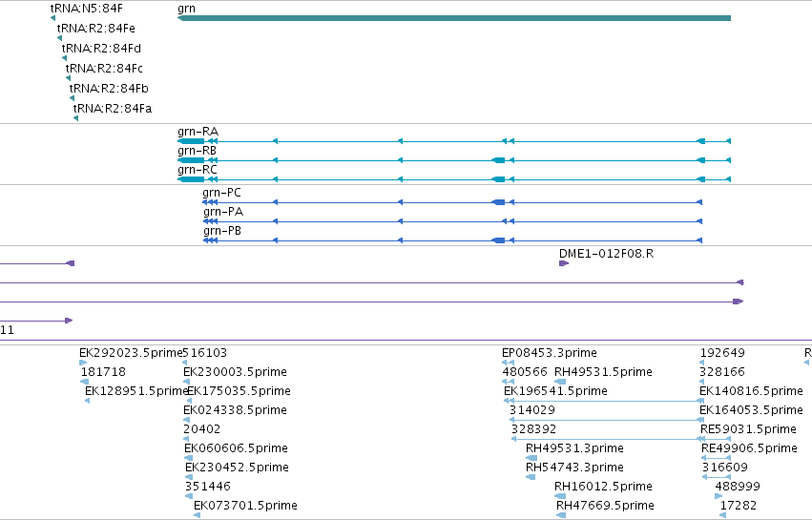This screenshot has width=812, height=520.
Task: Open the 480566 EST entry
Action: click(x=525, y=372)
